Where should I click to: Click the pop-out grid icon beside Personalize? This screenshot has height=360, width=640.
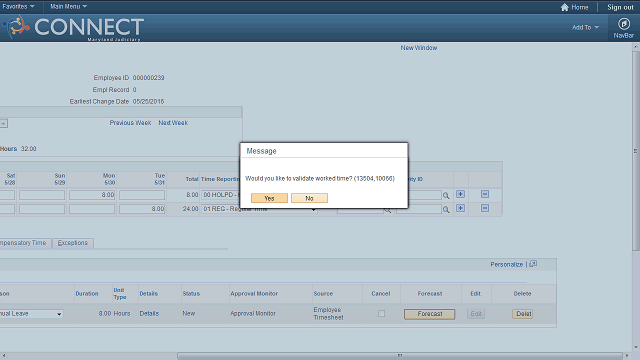pos(533,264)
